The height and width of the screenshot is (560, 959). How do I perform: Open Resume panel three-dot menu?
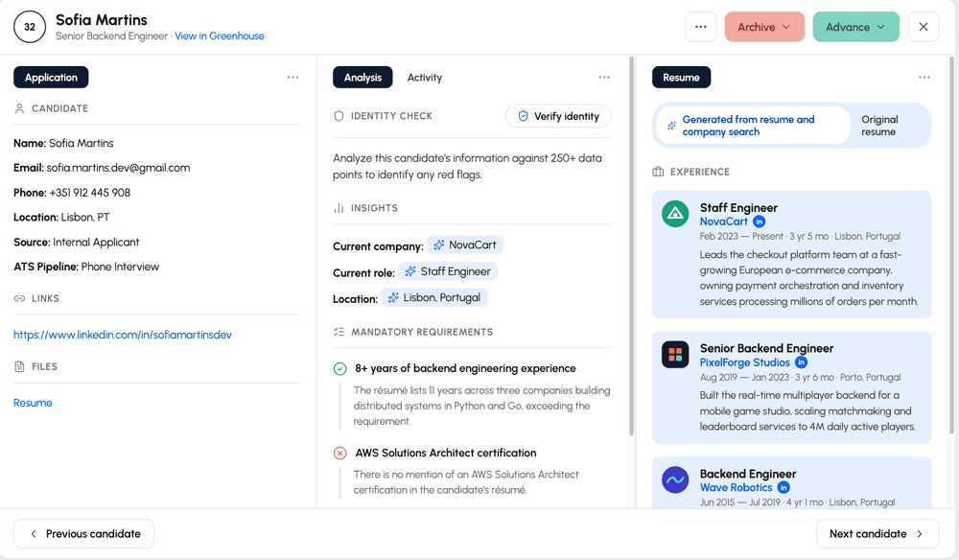point(924,78)
